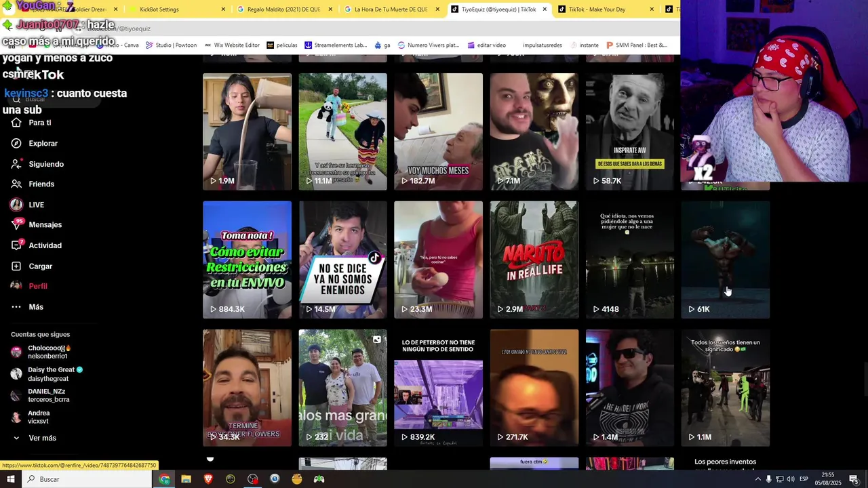Open the 1.4M views sunglasses man video
The height and width of the screenshot is (488, 868).
tap(630, 388)
